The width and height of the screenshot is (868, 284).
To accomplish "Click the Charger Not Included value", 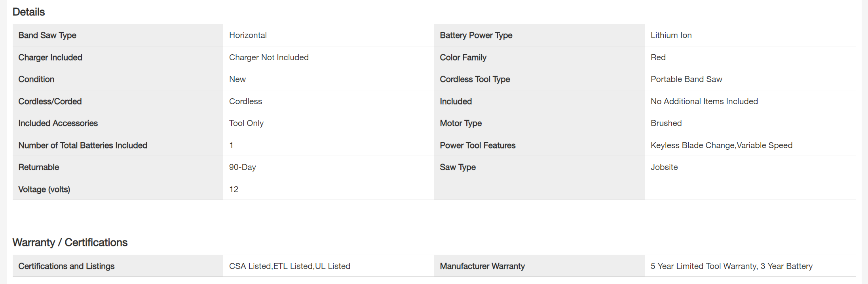I will 269,57.
